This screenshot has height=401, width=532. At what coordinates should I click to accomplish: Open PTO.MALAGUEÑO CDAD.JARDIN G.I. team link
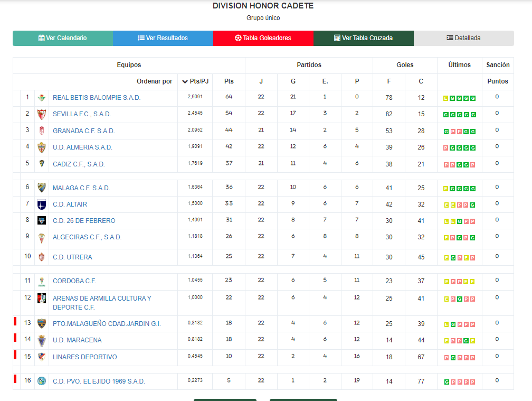(x=107, y=324)
